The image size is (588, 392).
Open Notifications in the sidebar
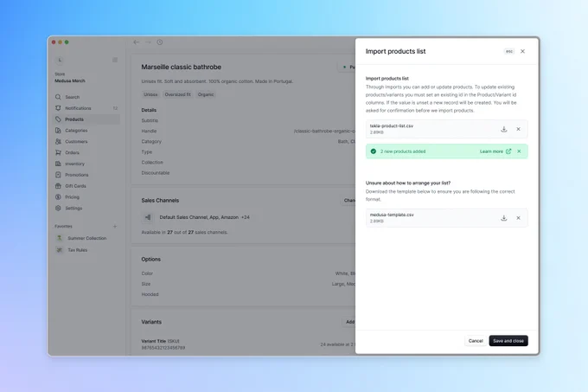click(x=86, y=108)
